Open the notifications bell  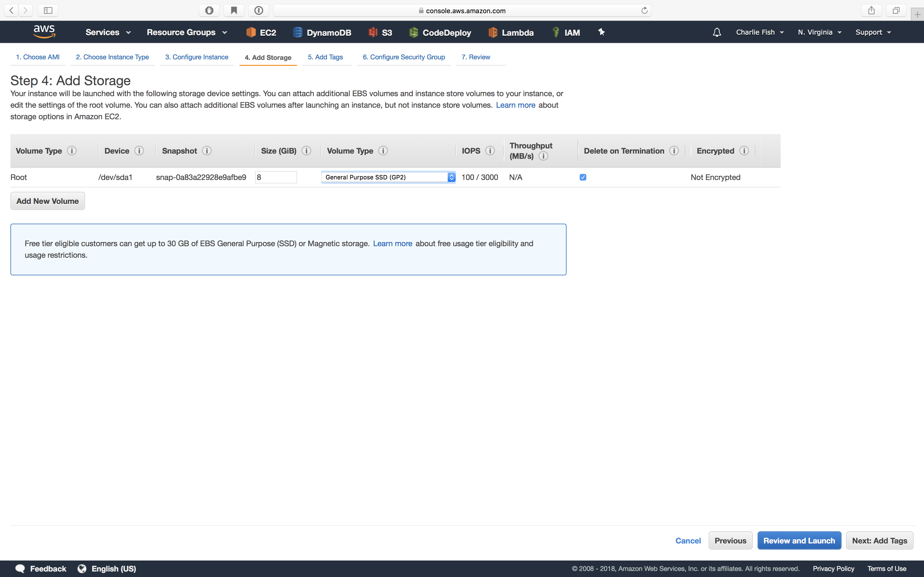(x=717, y=32)
